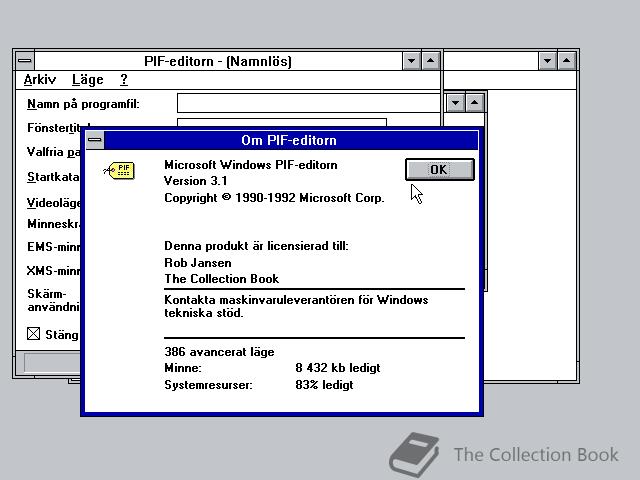Click the 'Systemresurser:' label
Viewport: 640px width, 480px height.
click(x=208, y=385)
